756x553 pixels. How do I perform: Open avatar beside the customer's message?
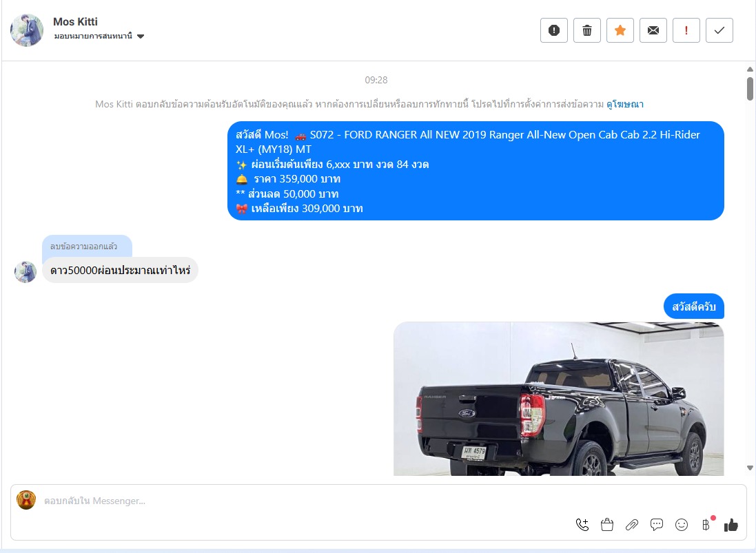(25, 272)
